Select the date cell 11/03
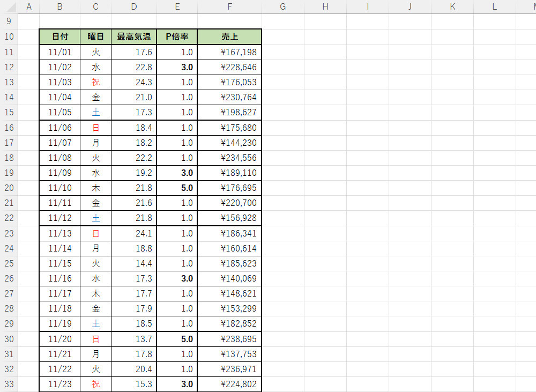This screenshot has height=392, width=536. click(x=60, y=82)
